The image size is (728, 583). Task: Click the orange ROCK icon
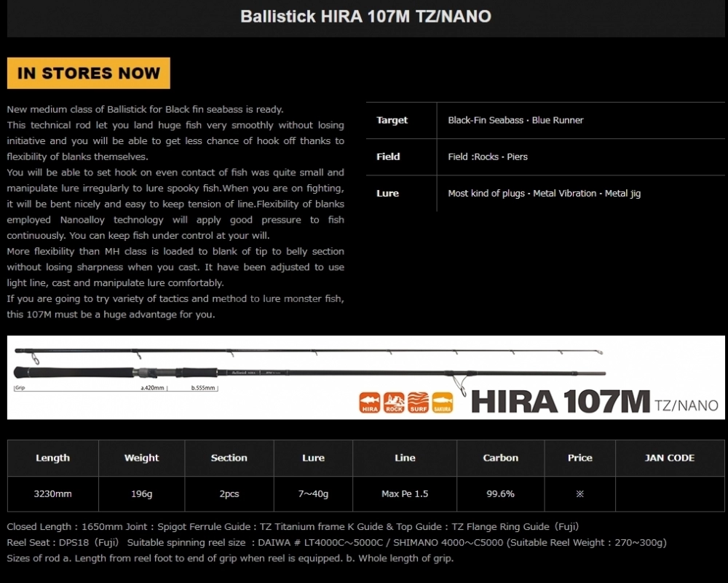point(394,402)
